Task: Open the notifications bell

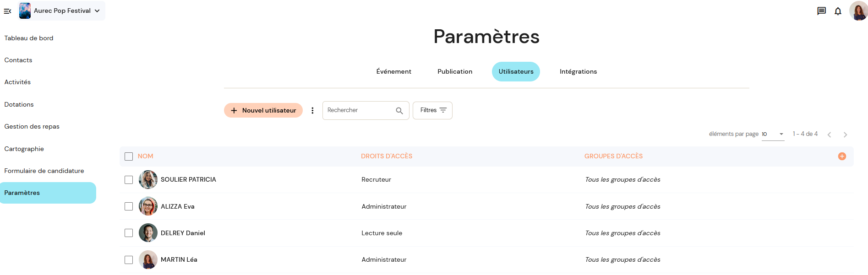Action: tap(838, 11)
